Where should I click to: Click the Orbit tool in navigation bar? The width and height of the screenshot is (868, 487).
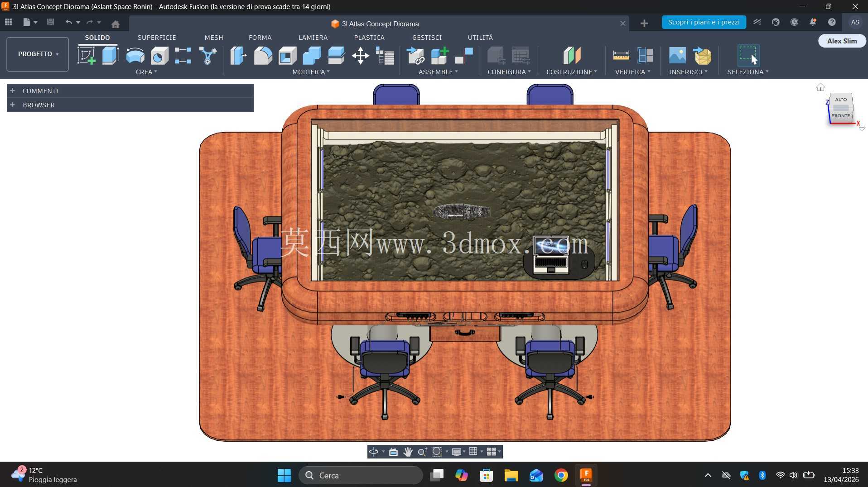[374, 452]
